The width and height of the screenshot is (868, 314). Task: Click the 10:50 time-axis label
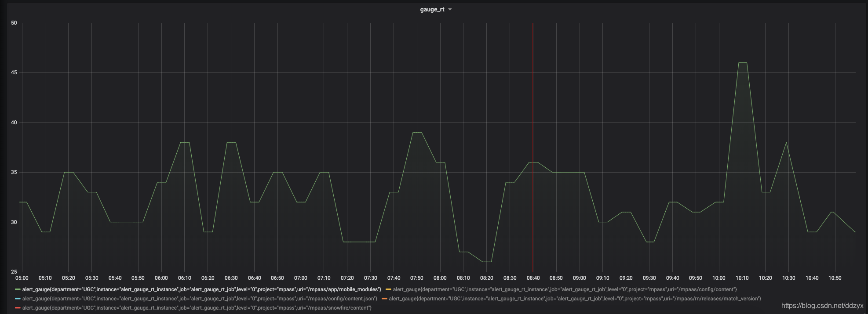pyautogui.click(x=835, y=278)
